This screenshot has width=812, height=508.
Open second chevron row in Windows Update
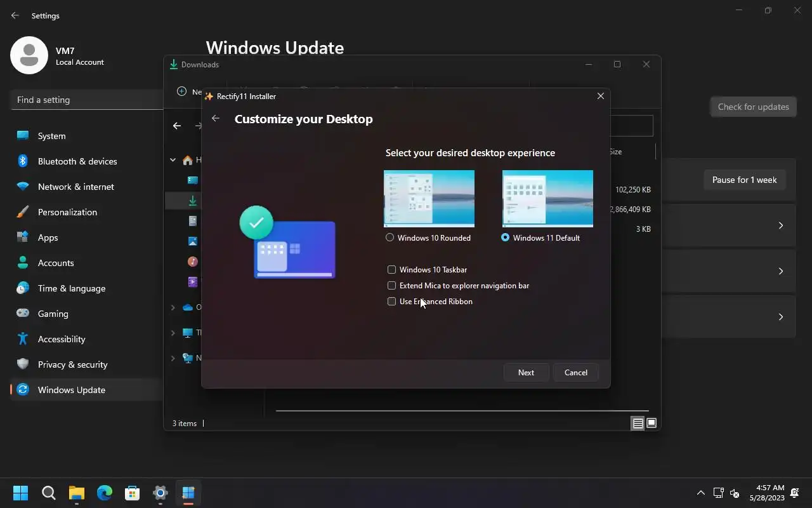point(780,271)
